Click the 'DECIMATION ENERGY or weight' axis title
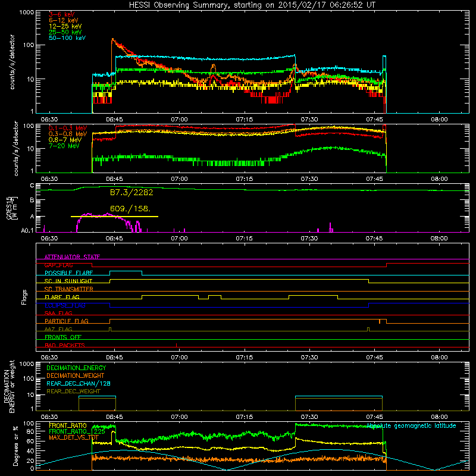 click(9, 386)
